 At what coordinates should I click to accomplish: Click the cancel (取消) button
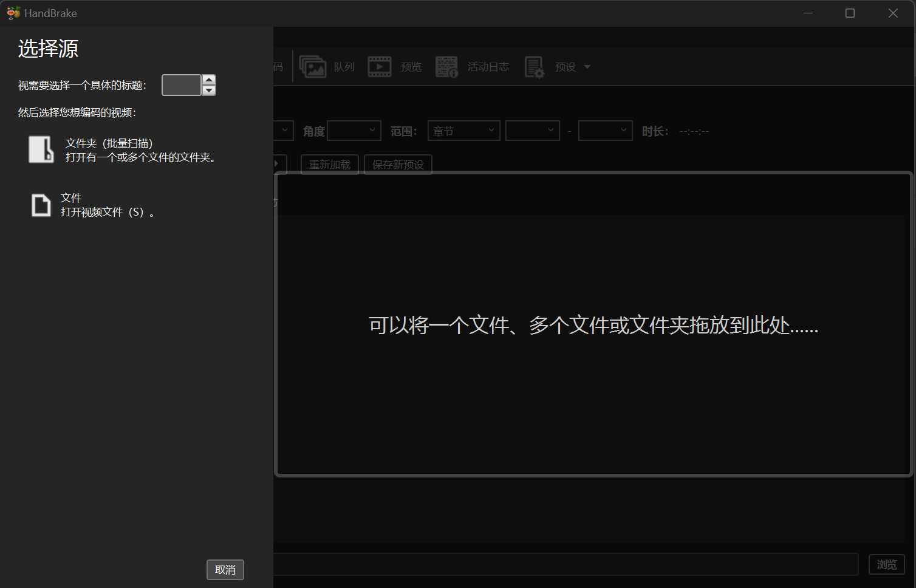[x=225, y=570]
